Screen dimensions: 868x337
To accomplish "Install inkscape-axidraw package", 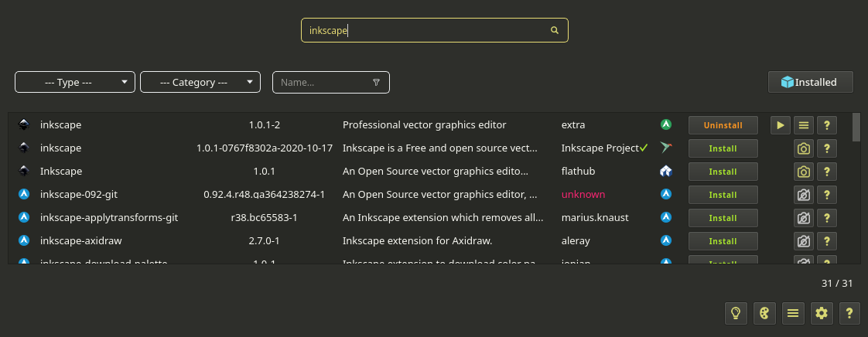I will (x=723, y=241).
